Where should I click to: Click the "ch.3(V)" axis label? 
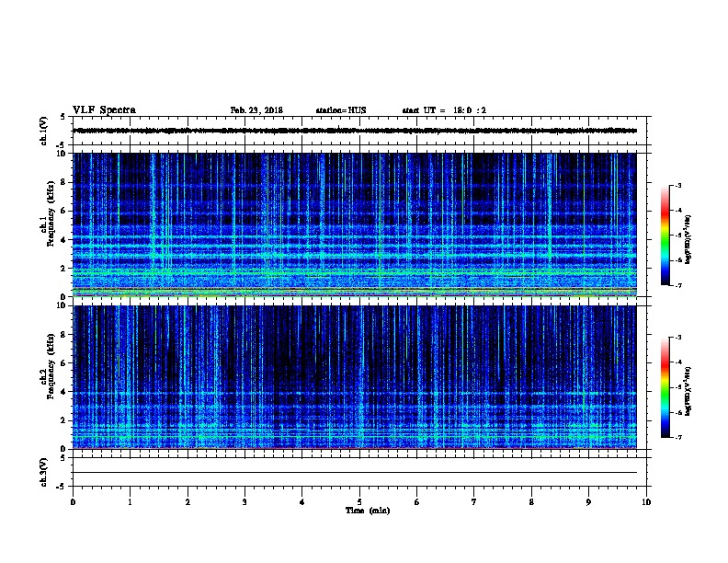(x=43, y=472)
